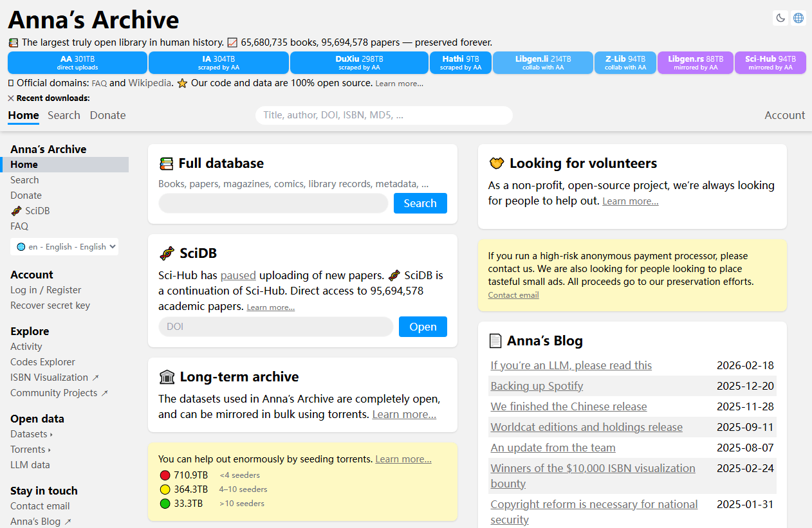Viewport: 812px width, 528px height.
Task: Click the books icon beside Full database
Action: tap(167, 163)
